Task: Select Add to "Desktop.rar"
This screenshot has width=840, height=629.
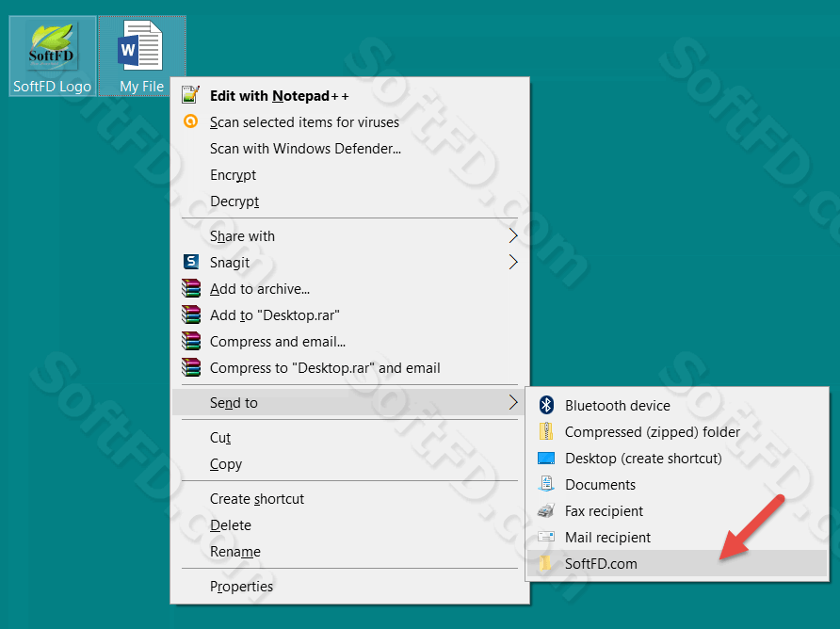Action: (349, 315)
